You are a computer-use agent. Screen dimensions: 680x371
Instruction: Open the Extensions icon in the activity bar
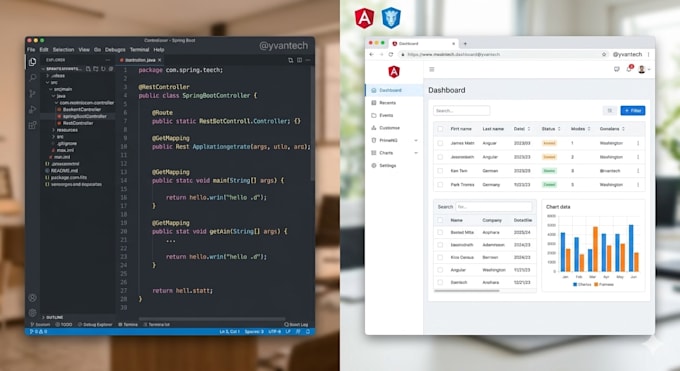pyautogui.click(x=32, y=125)
